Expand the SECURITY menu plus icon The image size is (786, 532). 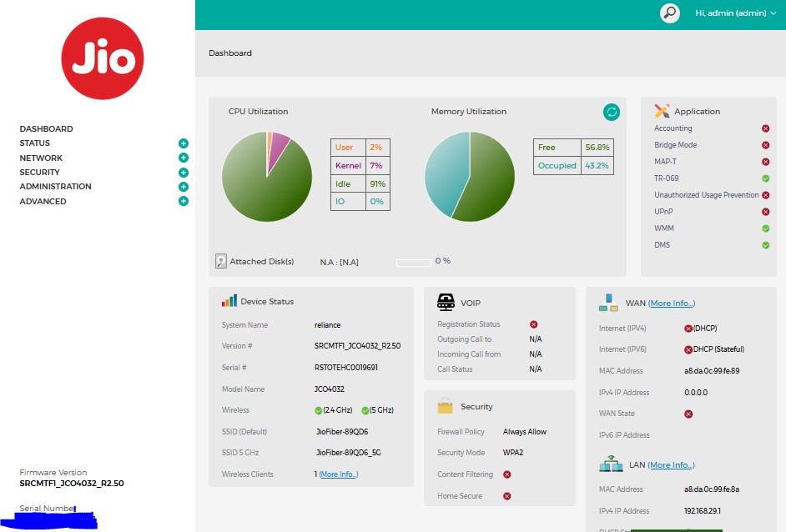[x=184, y=173]
